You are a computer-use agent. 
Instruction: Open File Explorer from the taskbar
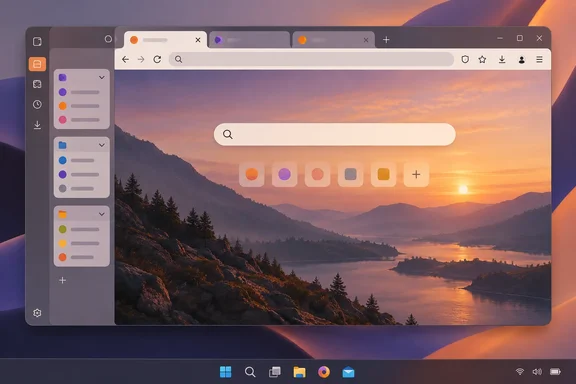tap(299, 372)
